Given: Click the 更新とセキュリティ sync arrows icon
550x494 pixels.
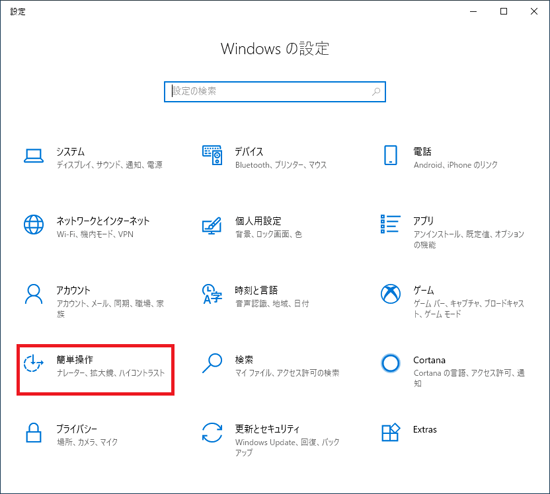Looking at the screenshot, I should point(212,433).
